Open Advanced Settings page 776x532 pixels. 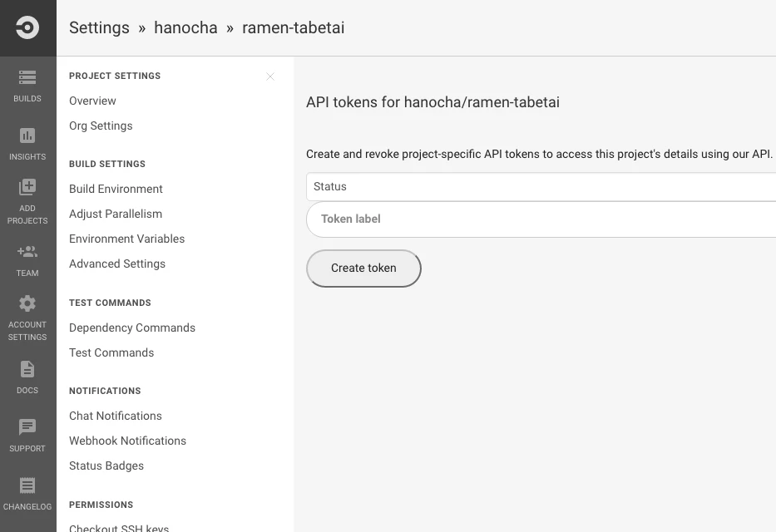[117, 264]
